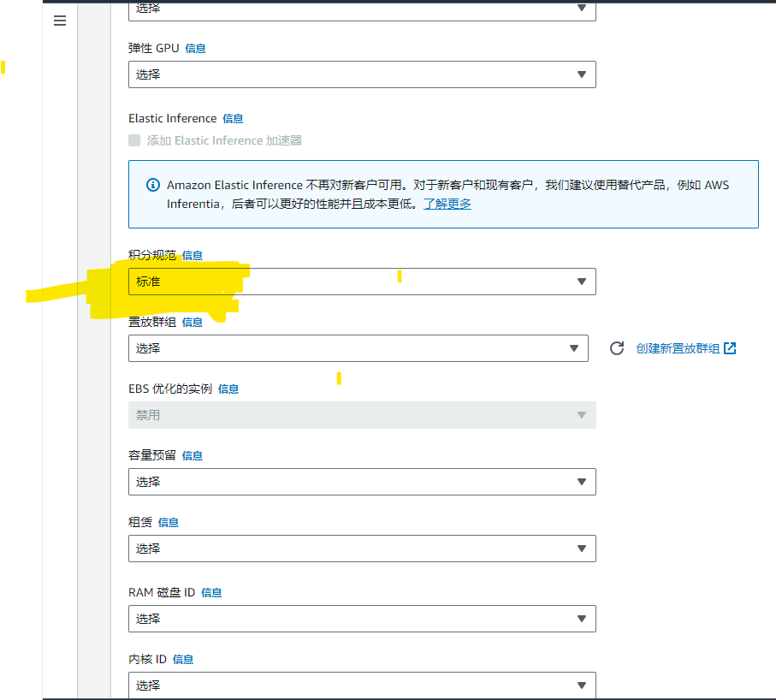This screenshot has width=776, height=700.
Task: Open the RAM 磁盘 ID dropdown
Action: pyautogui.click(x=362, y=619)
